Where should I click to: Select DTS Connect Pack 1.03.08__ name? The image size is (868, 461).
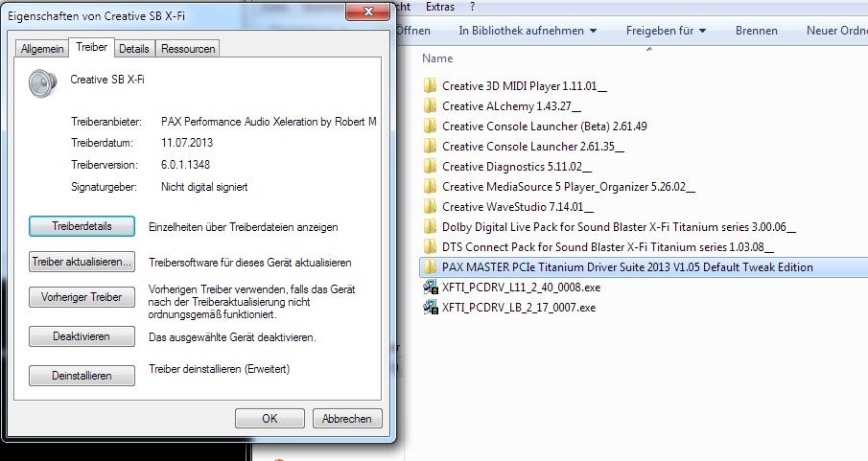coord(608,247)
